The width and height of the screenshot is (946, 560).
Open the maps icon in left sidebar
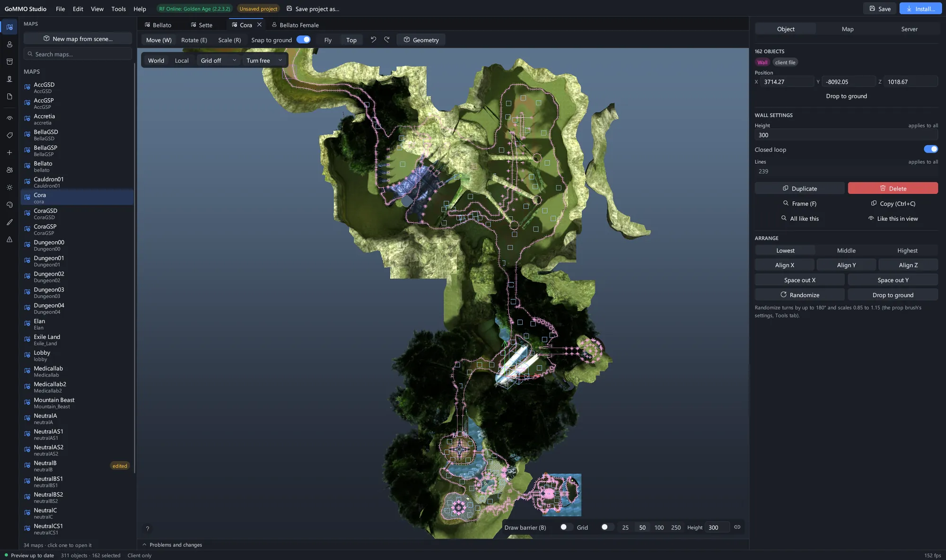click(x=9, y=27)
